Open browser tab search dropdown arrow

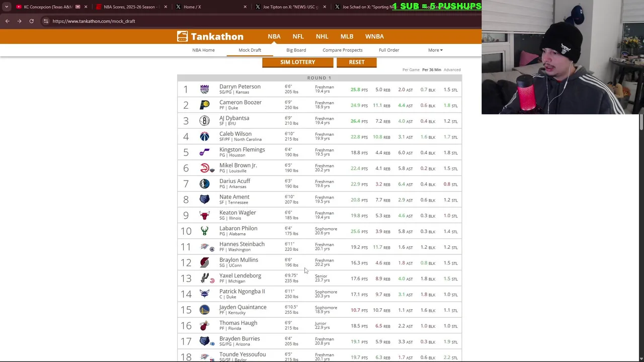(6, 7)
